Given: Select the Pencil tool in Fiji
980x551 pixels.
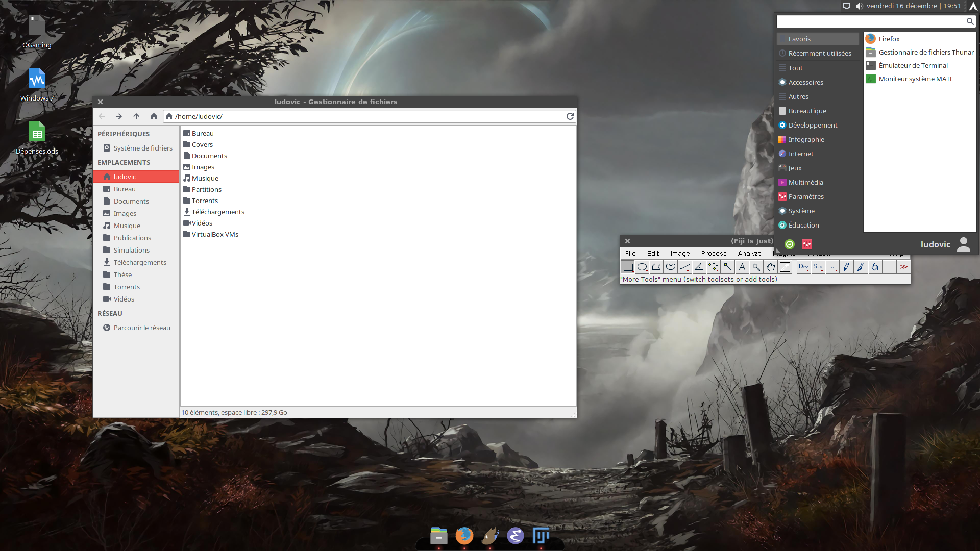Looking at the screenshot, I should (846, 267).
